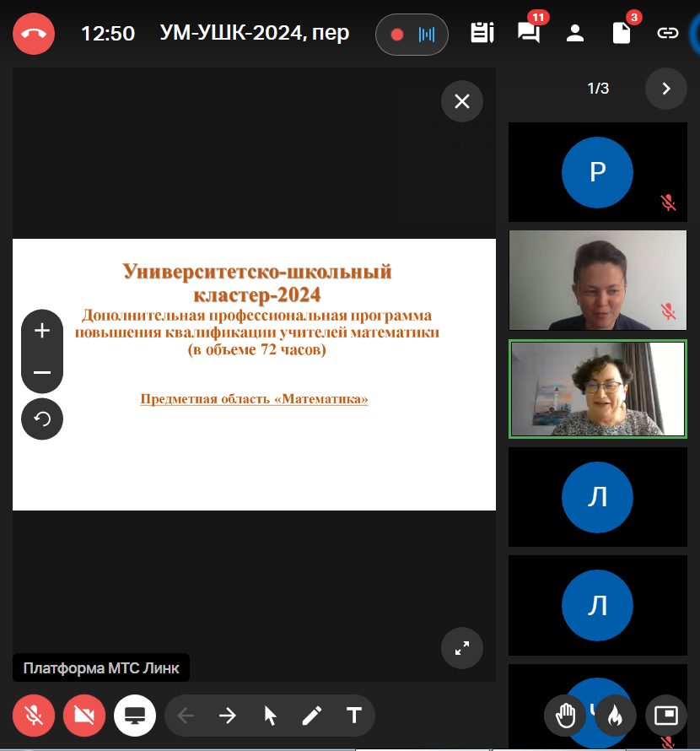This screenshot has height=751, width=700.
Task: Open the «Математика» subject area link
Action: (254, 399)
